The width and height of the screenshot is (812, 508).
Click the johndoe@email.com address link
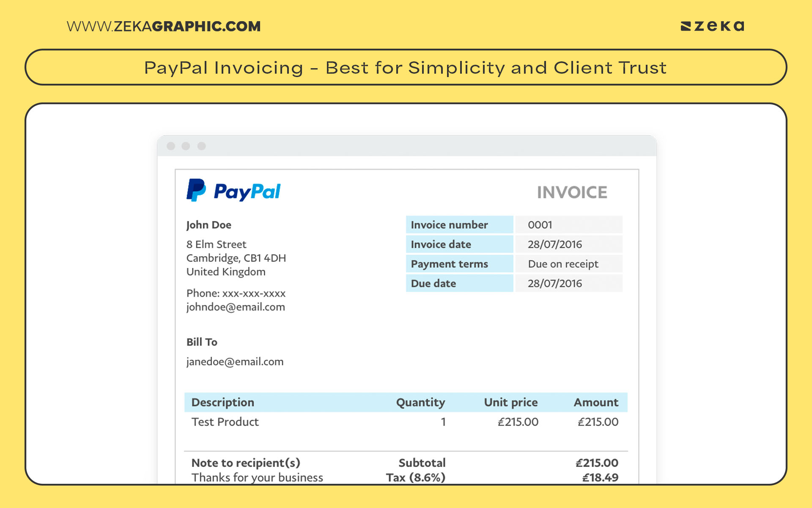tap(236, 307)
